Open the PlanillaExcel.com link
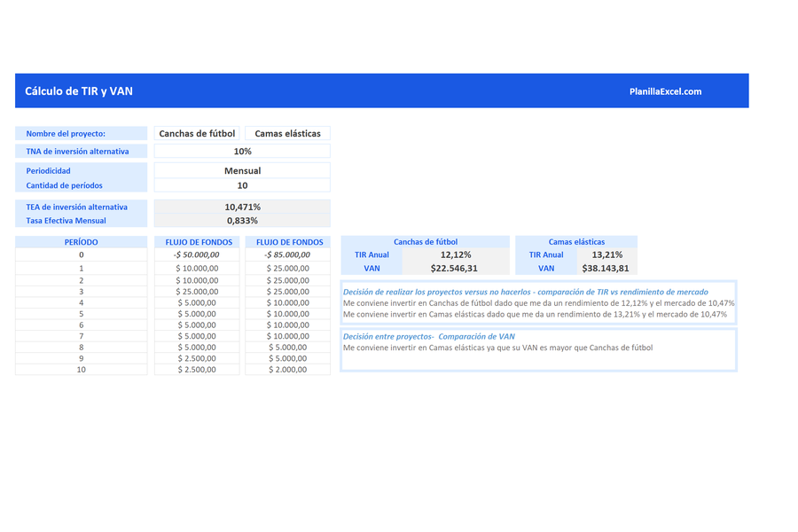Screen dimensions: 798x532 (667, 90)
